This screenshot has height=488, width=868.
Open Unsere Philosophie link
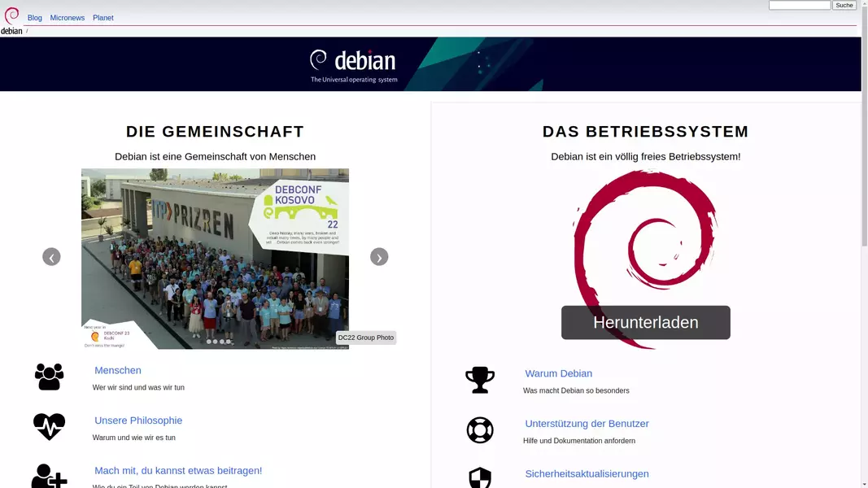point(138,420)
